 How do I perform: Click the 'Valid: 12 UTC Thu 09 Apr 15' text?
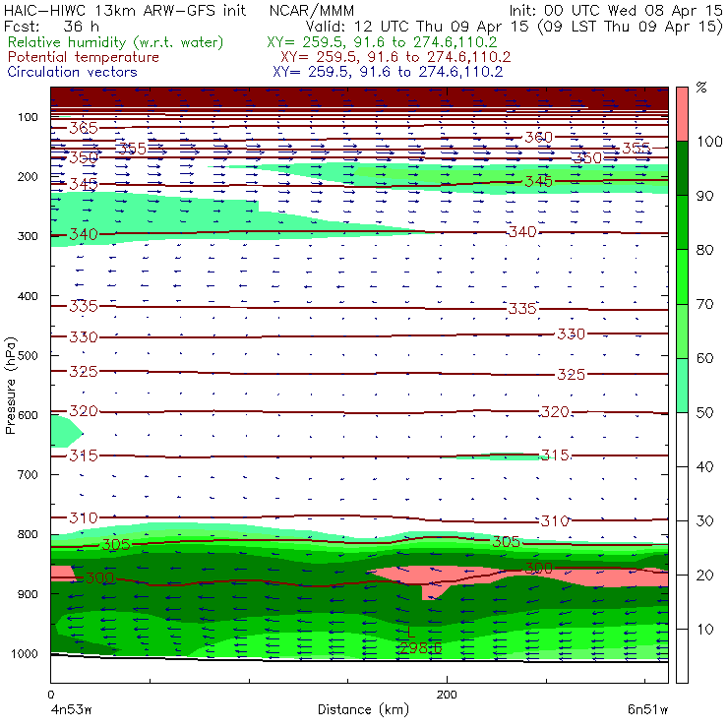tap(419, 26)
